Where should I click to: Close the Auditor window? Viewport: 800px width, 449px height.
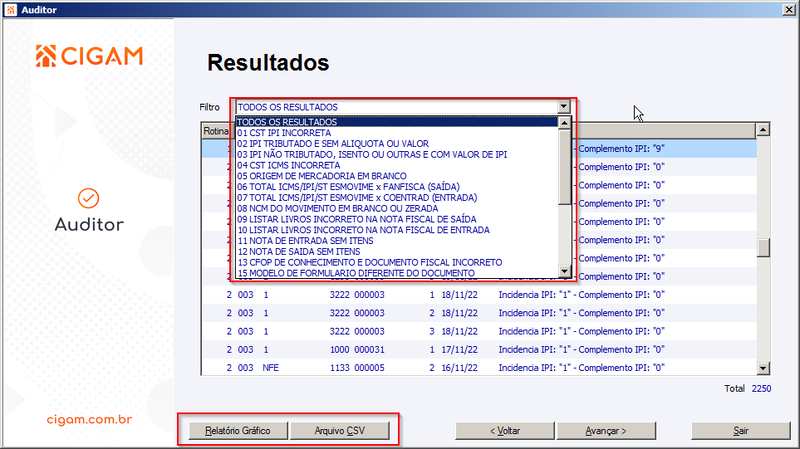[789, 10]
